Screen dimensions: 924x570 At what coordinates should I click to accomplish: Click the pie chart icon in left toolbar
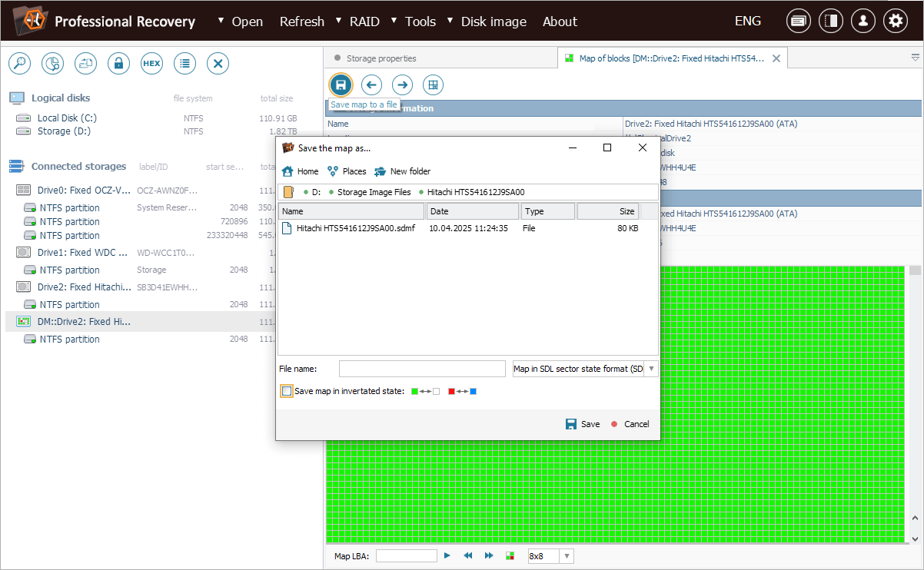click(x=53, y=64)
